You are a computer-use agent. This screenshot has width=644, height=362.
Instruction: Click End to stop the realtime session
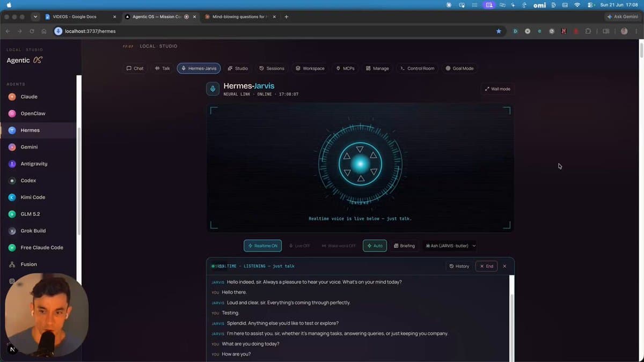pos(486,266)
